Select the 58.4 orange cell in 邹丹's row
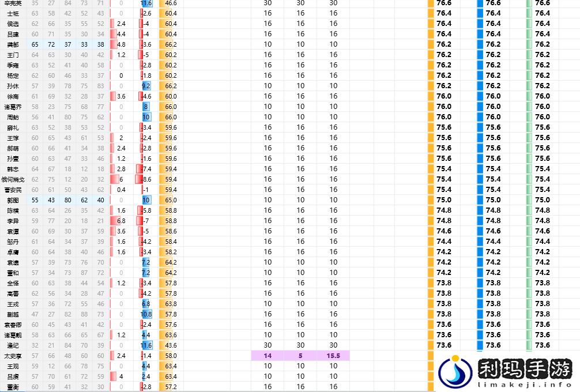Image resolution: width=580 pixels, height=392 pixels. point(171,242)
